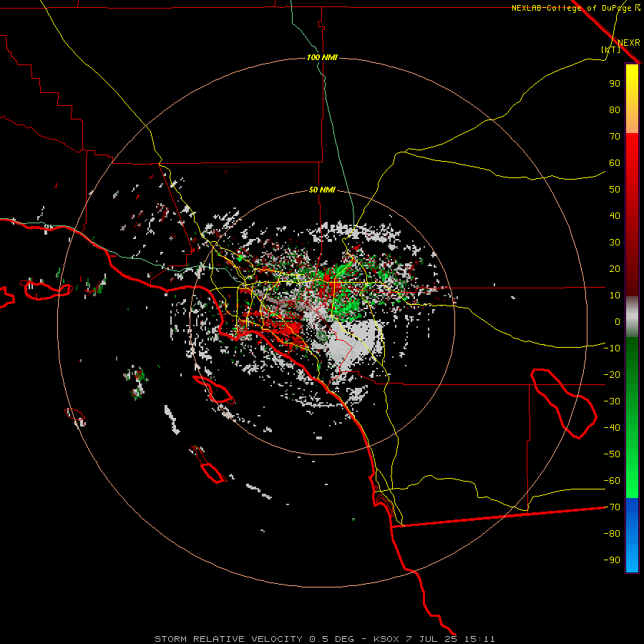This screenshot has height=644, width=644.
Task: Click the NEXLAB-College of DuPage credit text
Action: 575,8
